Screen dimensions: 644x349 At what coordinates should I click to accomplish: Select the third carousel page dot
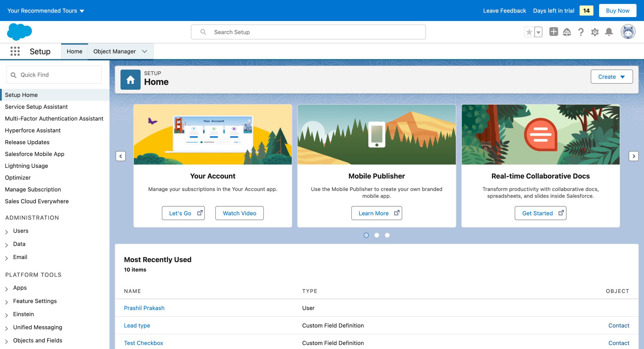tap(387, 235)
